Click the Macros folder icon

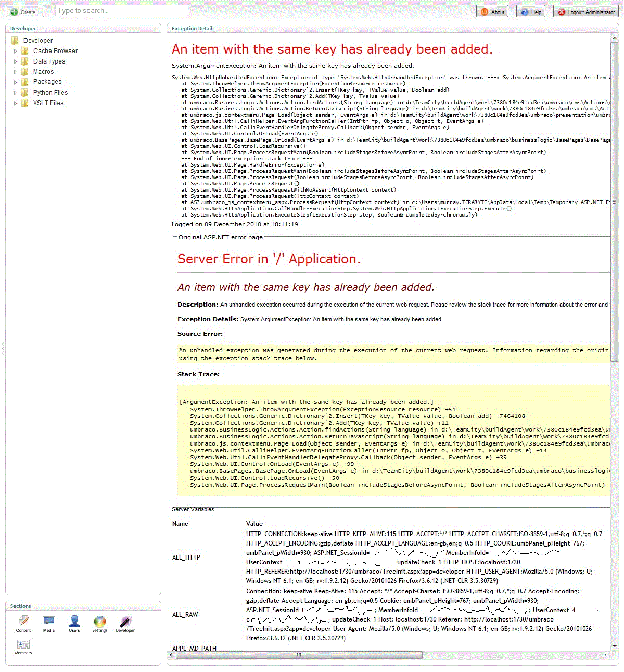(x=25, y=71)
